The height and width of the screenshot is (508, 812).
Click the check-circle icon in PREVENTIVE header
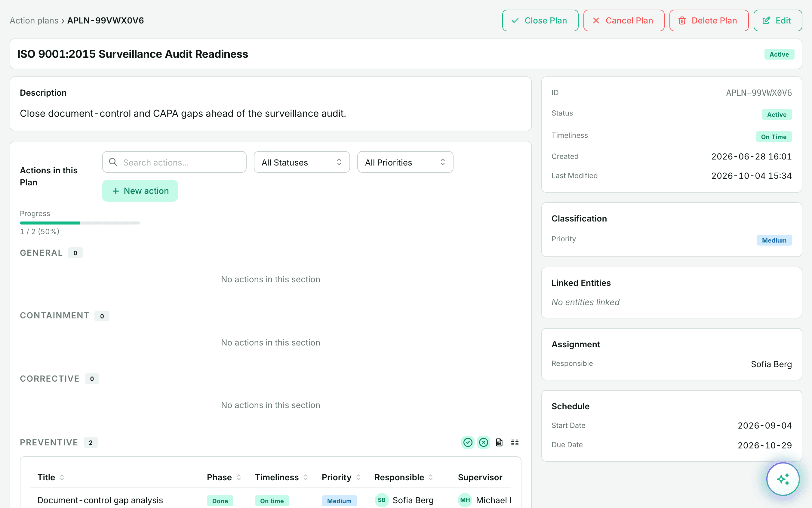pos(468,442)
